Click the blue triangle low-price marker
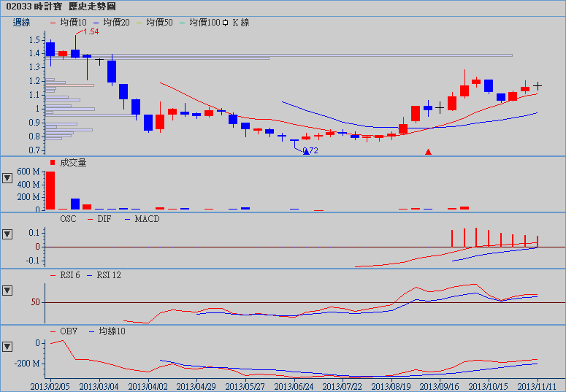The height and width of the screenshot is (392, 566). pos(307,151)
